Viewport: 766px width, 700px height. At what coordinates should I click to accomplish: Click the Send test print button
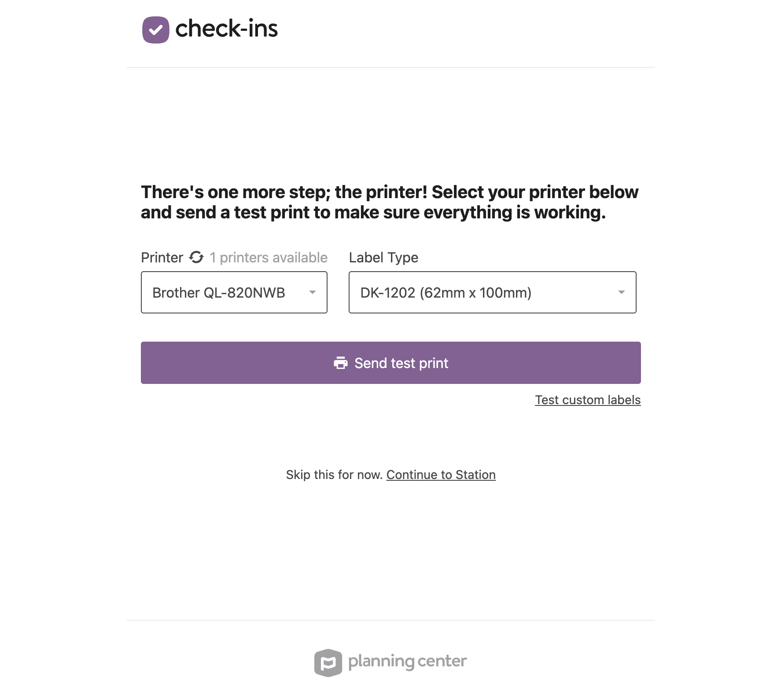click(x=391, y=363)
